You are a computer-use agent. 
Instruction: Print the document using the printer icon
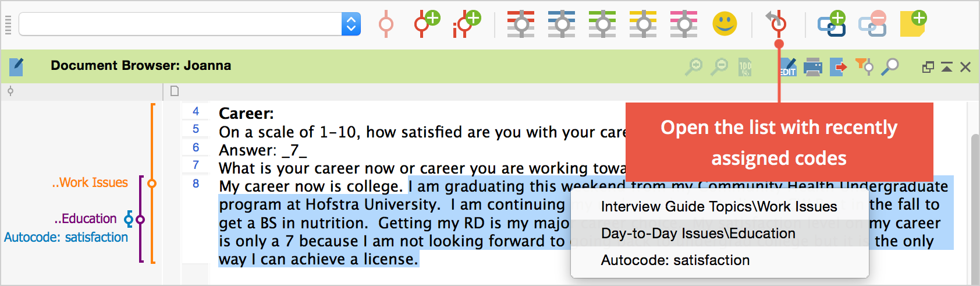[813, 67]
